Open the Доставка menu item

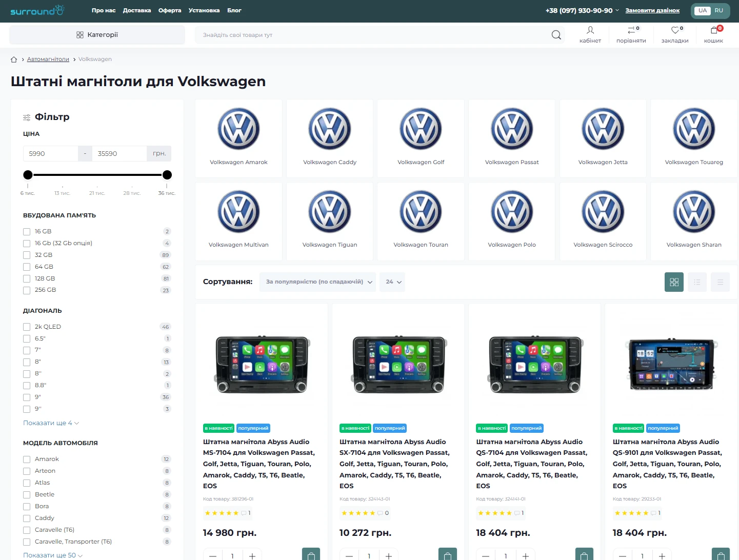click(137, 10)
